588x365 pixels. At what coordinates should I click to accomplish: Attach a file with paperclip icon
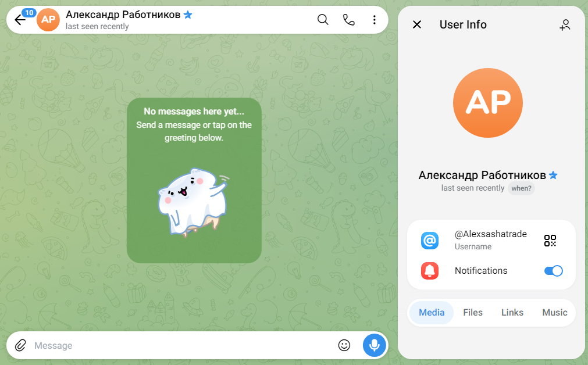click(20, 345)
